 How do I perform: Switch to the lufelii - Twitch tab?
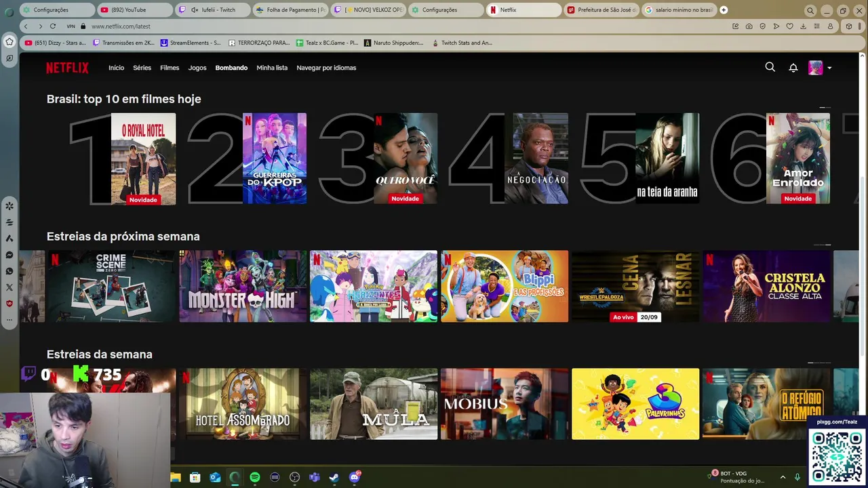pos(213,9)
